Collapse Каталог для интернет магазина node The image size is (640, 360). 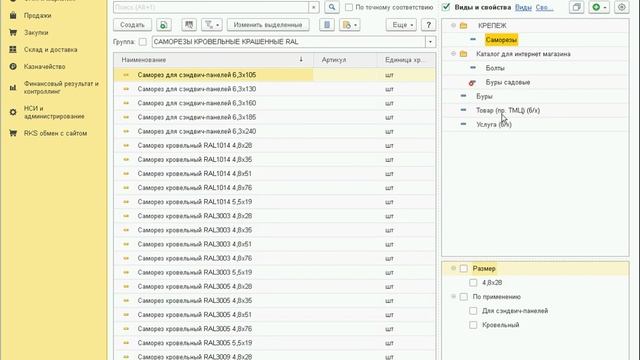[x=453, y=54]
